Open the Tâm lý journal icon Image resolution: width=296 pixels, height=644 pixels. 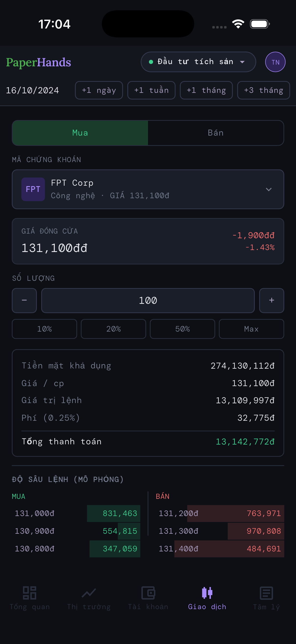(x=266, y=593)
